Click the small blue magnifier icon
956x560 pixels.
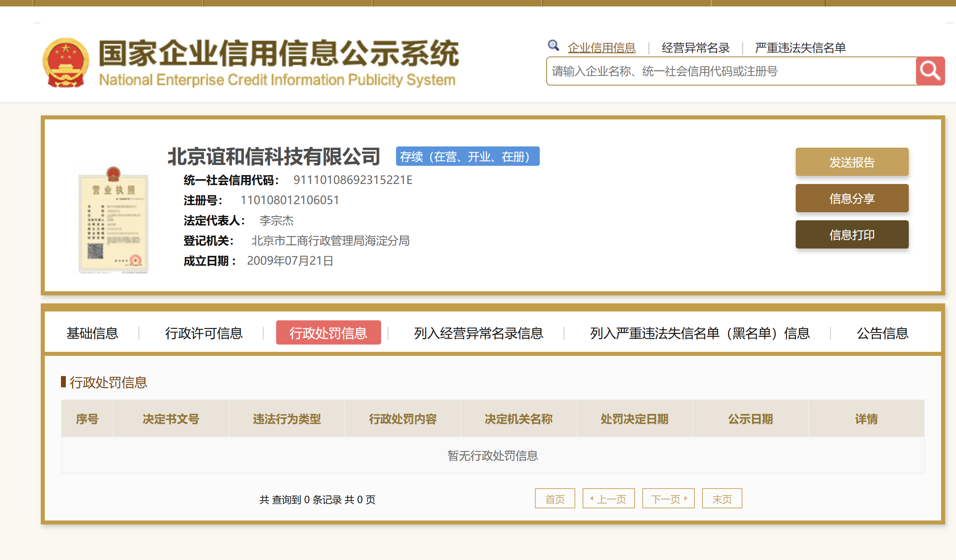point(553,46)
